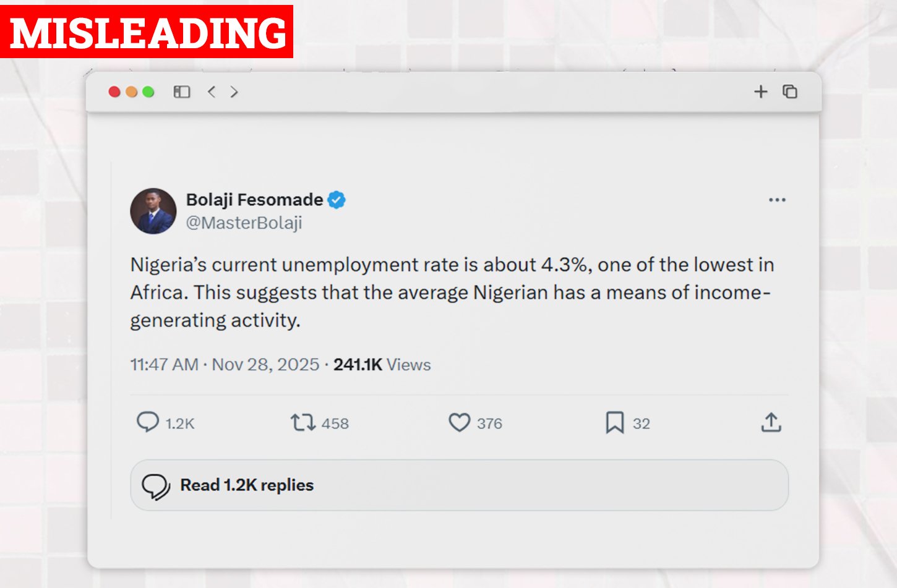Click the blue verified badge
This screenshot has width=897, height=588.
coord(337,200)
